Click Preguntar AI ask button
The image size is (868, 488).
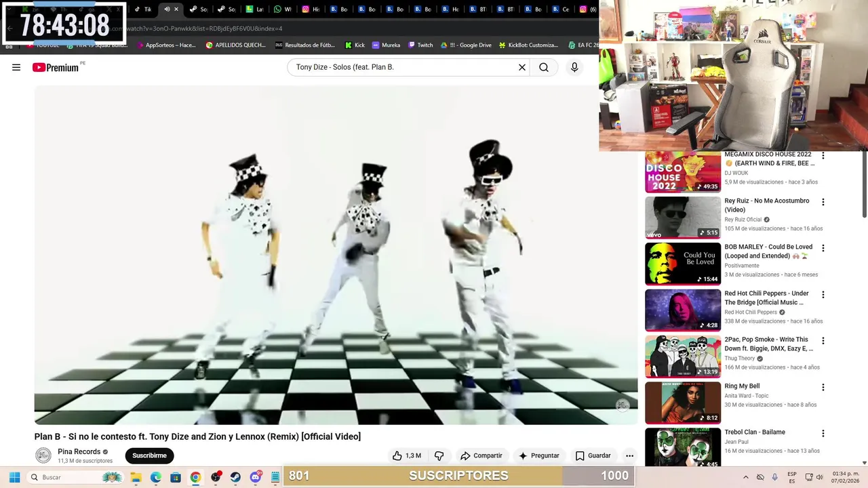tap(538, 455)
